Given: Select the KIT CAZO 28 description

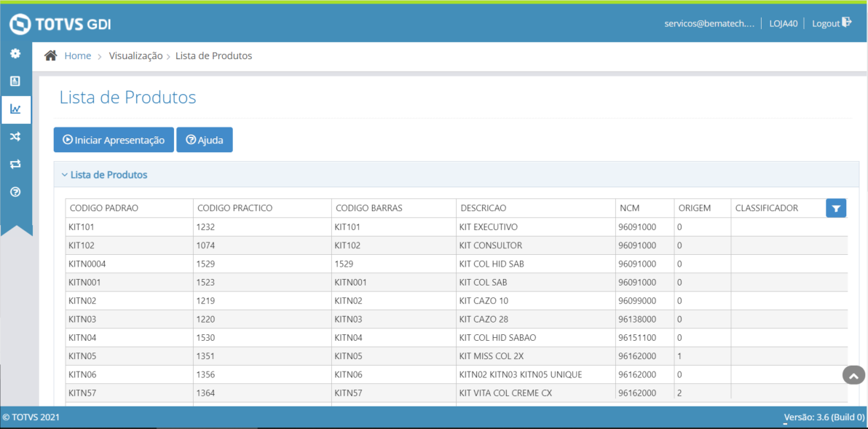Looking at the screenshot, I should (x=536, y=320).
